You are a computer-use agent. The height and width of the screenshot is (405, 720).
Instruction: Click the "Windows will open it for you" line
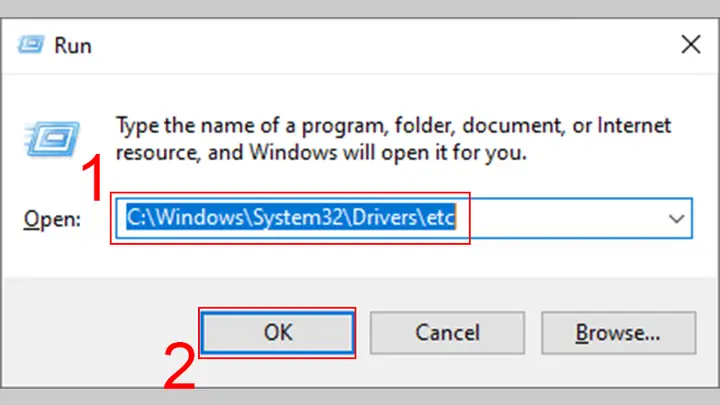click(x=388, y=152)
